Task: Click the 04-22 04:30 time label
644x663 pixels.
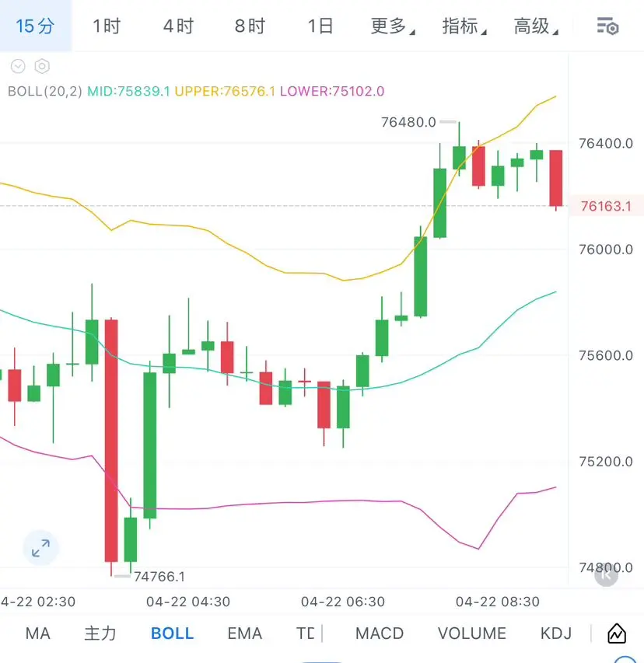Action: coord(188,602)
